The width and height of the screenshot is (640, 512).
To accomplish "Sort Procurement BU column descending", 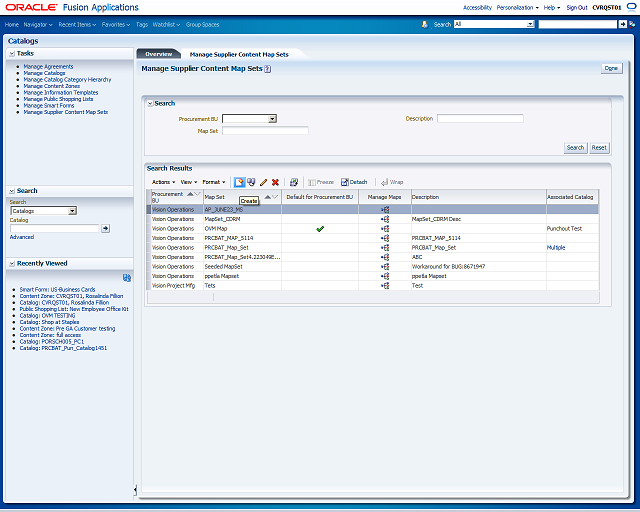I will [197, 194].
